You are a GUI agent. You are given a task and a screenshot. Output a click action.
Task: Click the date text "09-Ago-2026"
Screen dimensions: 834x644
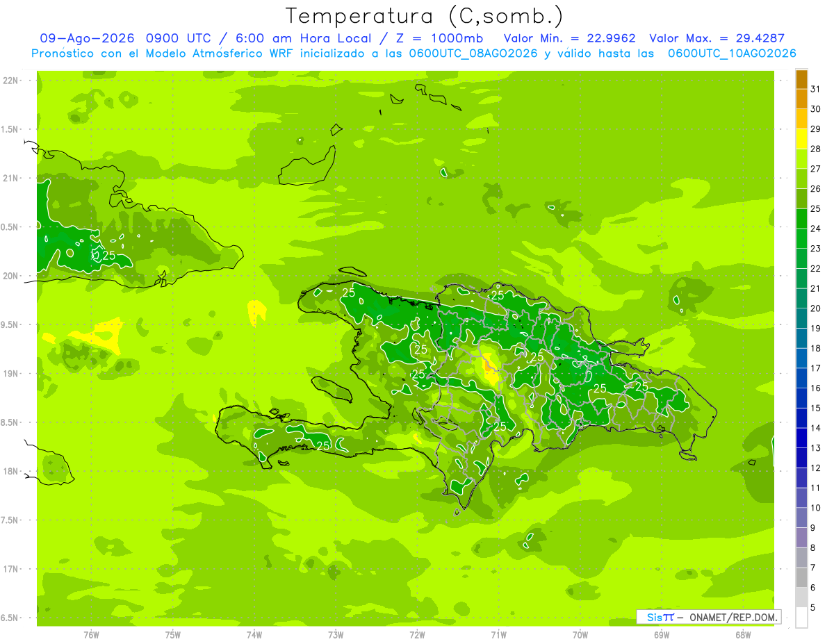pyautogui.click(x=87, y=38)
